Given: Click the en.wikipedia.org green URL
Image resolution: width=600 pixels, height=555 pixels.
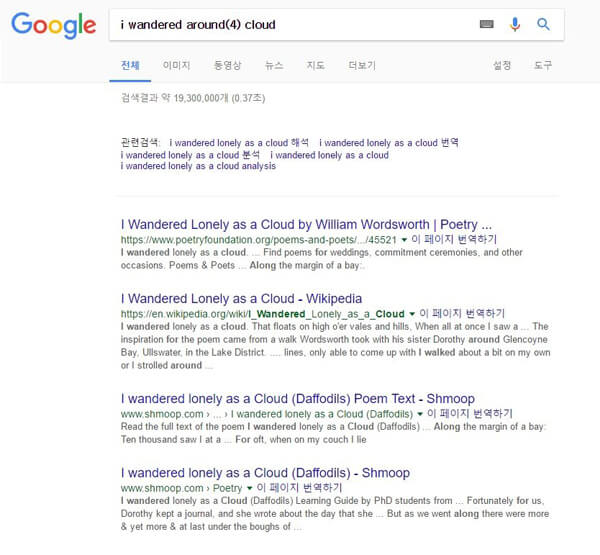Looking at the screenshot, I should pos(262,314).
